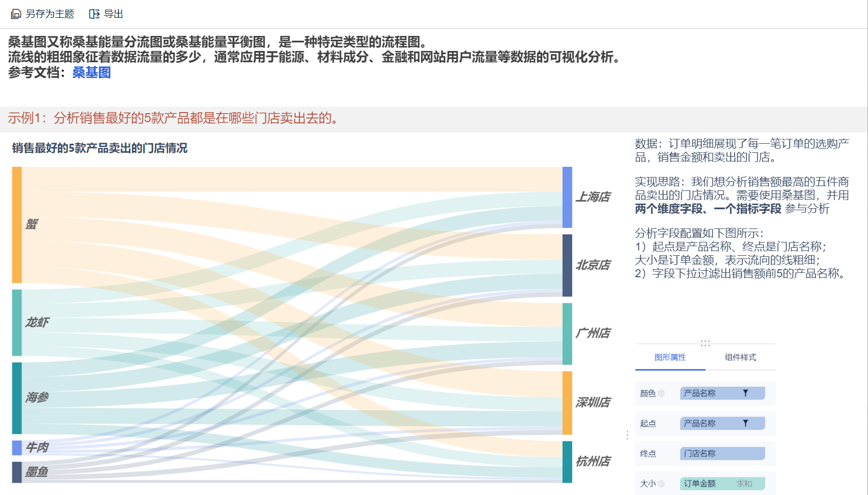The image size is (868, 495).
Task: Click the orange 蟹 source node bar
Action: [x=17, y=225]
